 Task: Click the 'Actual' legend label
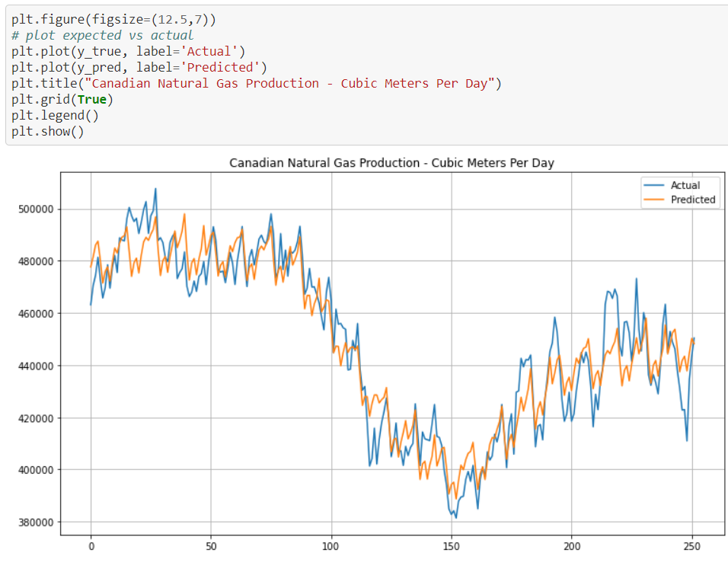pos(685,185)
